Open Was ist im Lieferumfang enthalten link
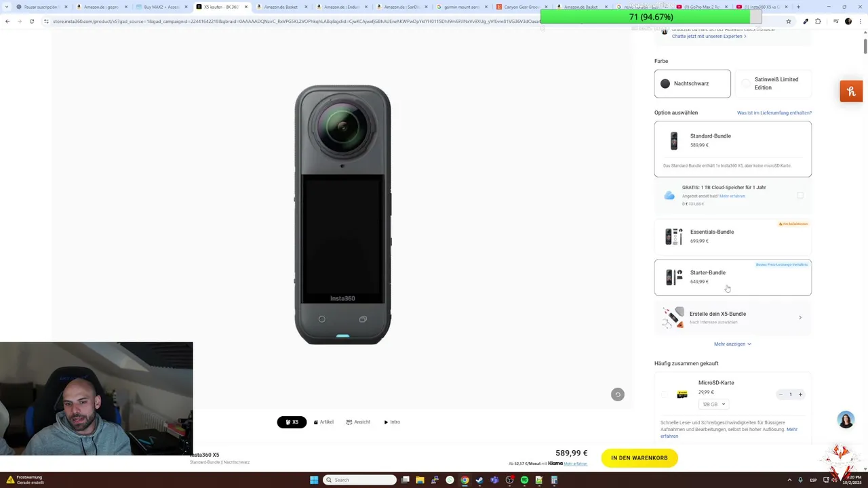 774,113
